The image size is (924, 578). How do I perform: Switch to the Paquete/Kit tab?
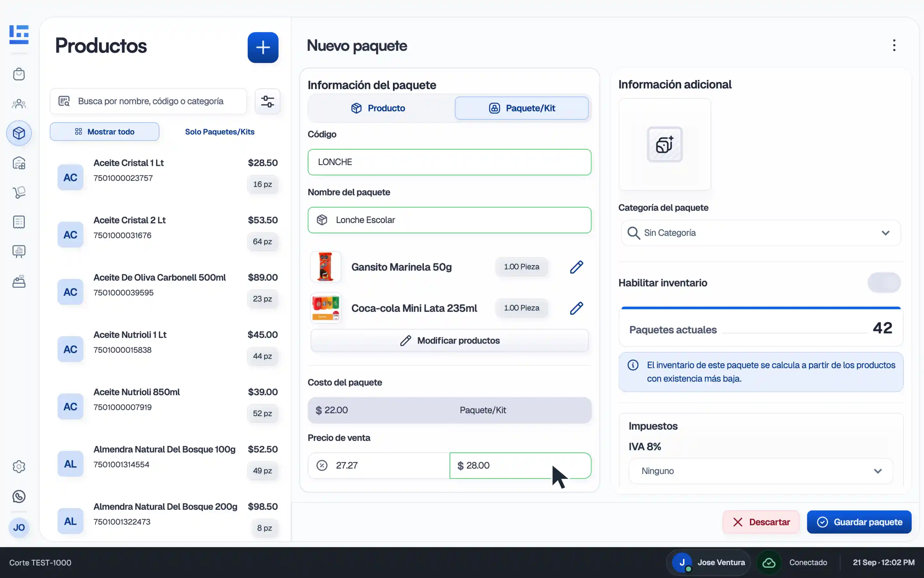coord(521,108)
